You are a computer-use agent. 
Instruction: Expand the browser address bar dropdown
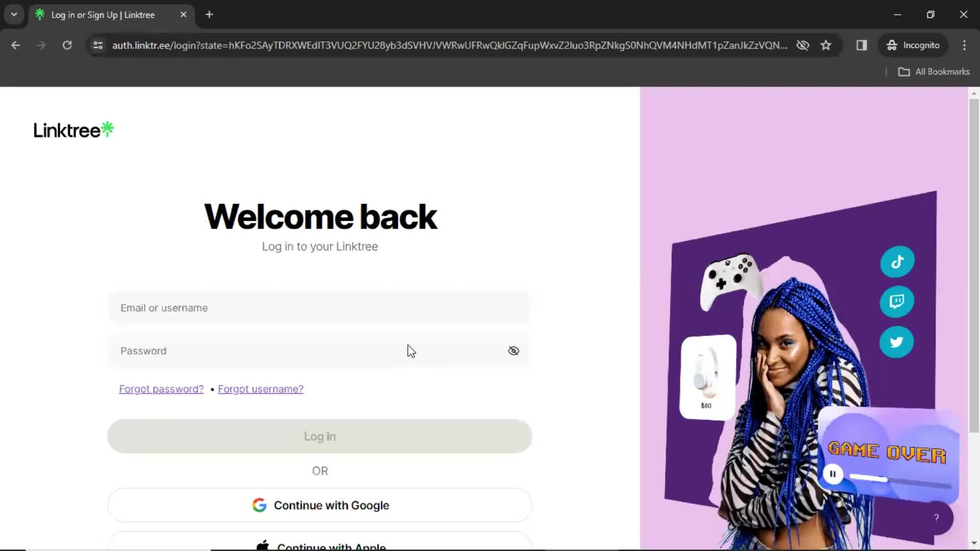[13, 14]
